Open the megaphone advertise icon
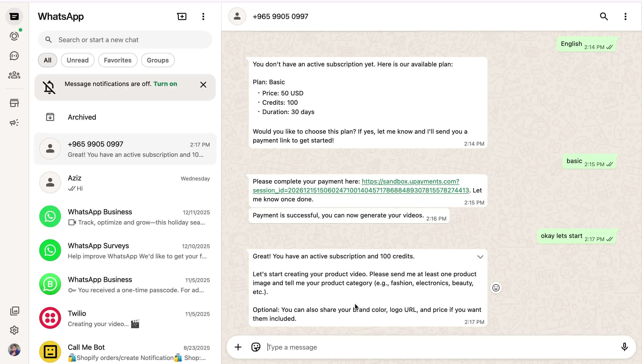Viewport: 642px width, 364px height. [14, 123]
